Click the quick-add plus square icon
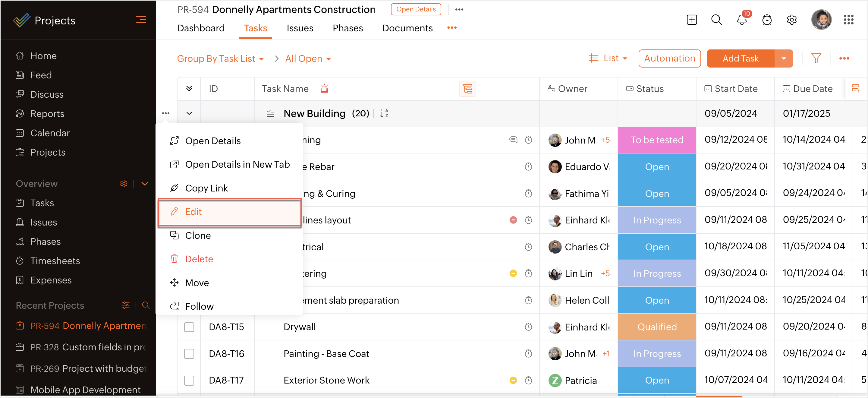This screenshot has height=398, width=868. pos(691,20)
